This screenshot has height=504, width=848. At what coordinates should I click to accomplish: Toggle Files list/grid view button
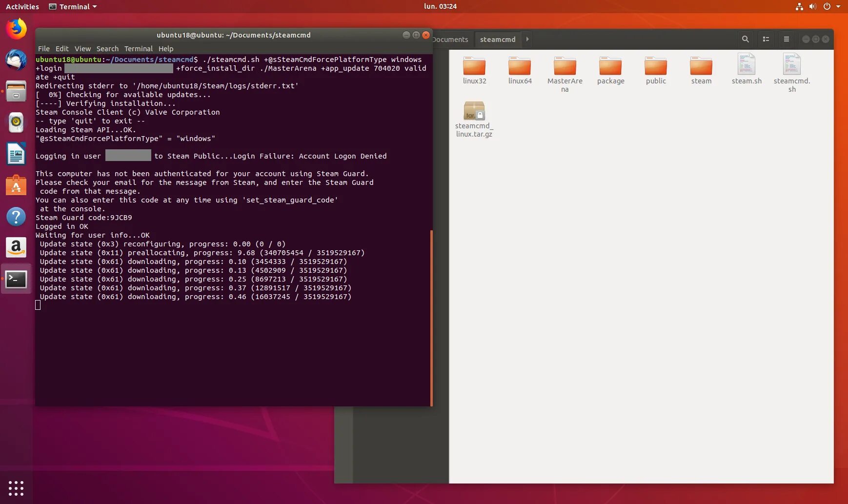(x=766, y=39)
